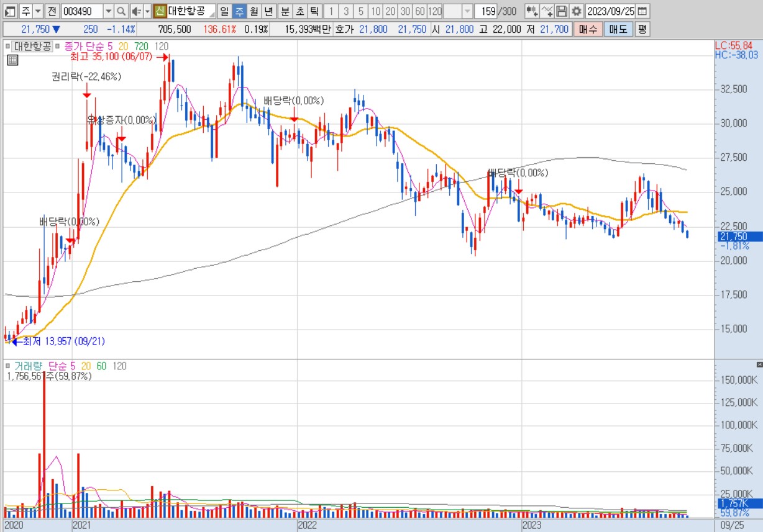Click the speaker sound icon
763x532 pixels.
136,11
